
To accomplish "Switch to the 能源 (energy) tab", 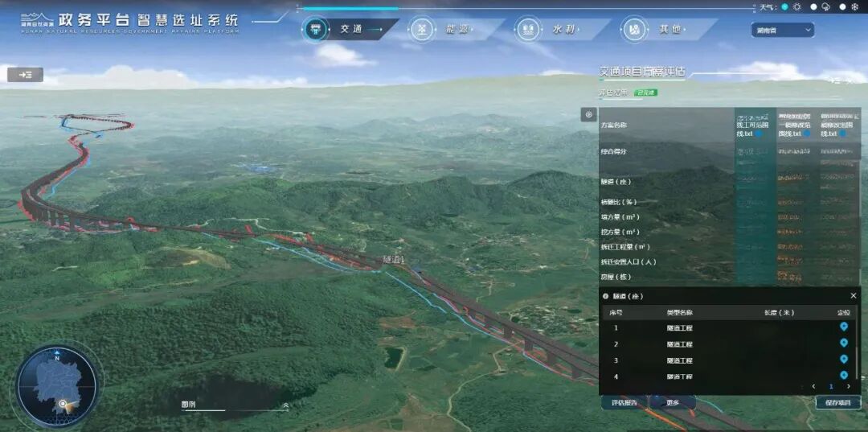I will pyautogui.click(x=456, y=30).
